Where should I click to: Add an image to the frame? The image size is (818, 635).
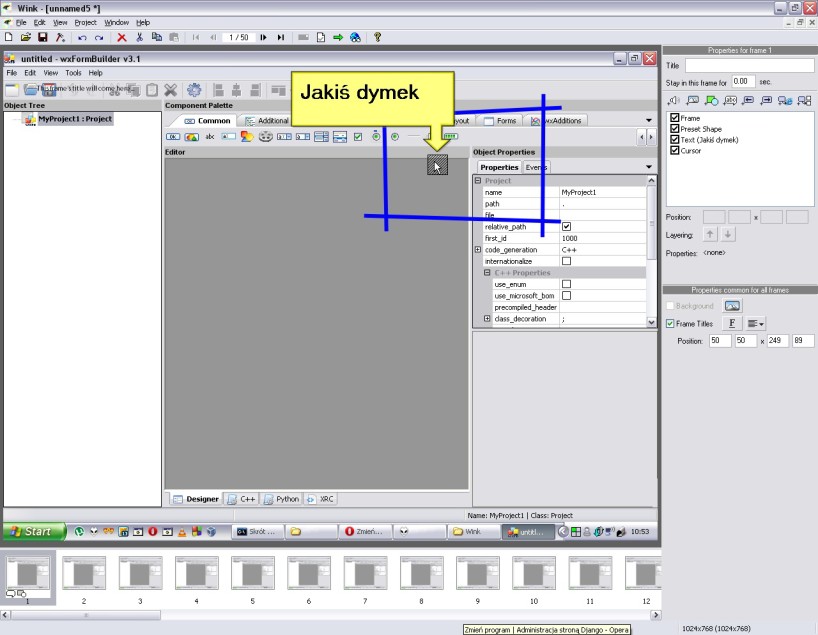692,100
